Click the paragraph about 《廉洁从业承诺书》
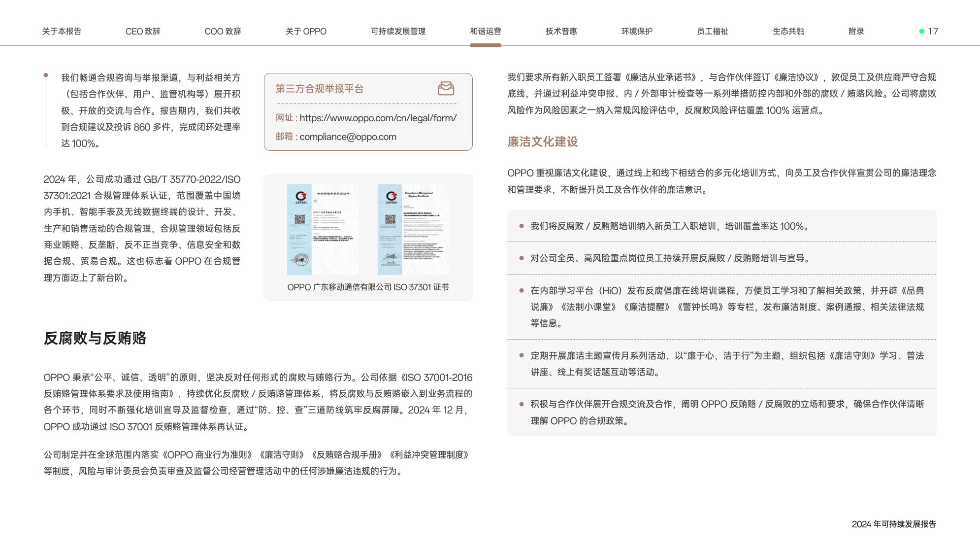 (x=721, y=94)
